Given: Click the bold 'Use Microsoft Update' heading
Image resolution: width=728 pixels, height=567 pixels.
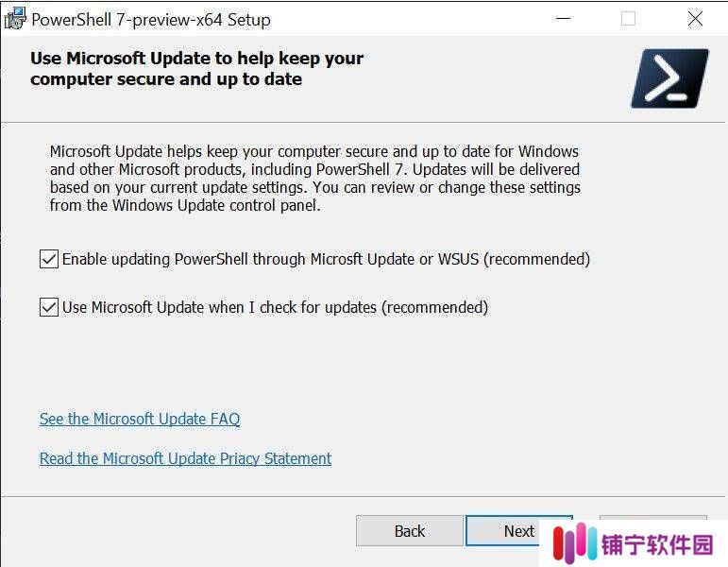Looking at the screenshot, I should [x=196, y=68].
